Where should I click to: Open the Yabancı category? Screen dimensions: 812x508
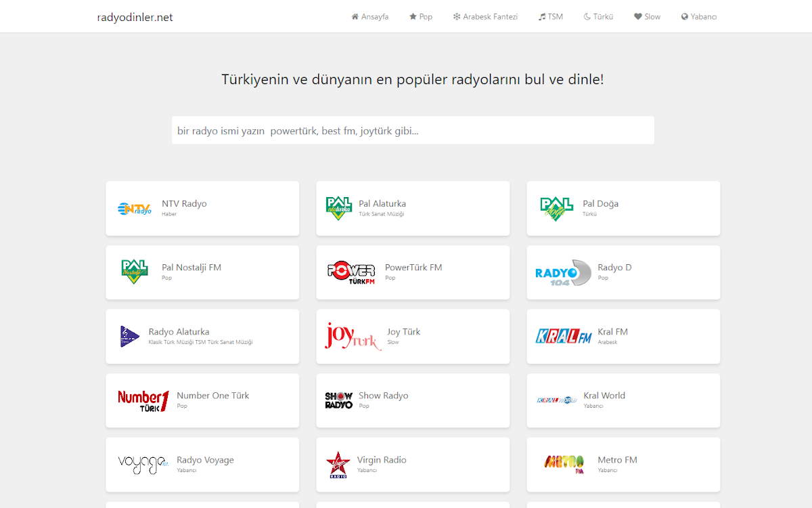point(699,17)
